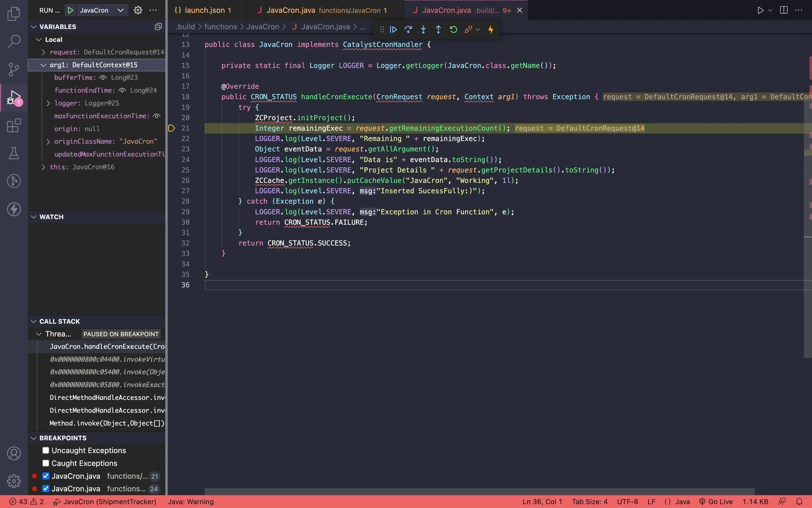Click breakpoint glyph at line 21
Viewport: 812px width, 508px height.
[x=171, y=128]
